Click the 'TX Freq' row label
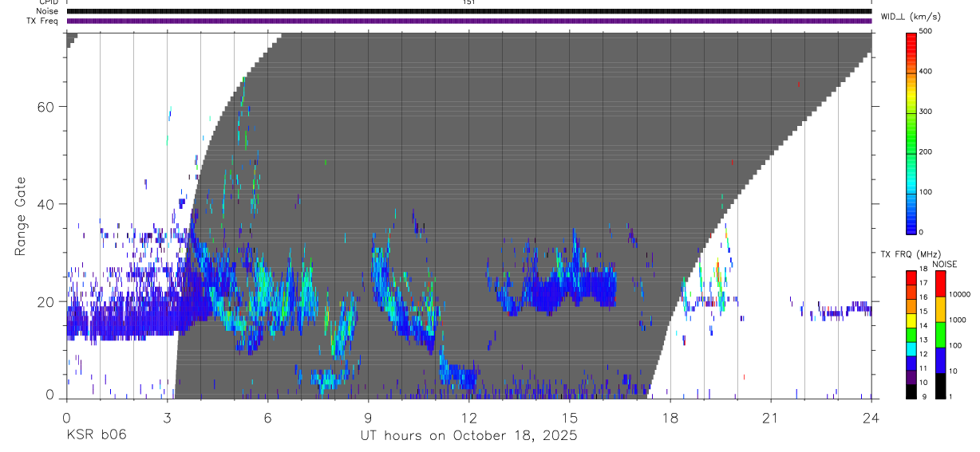The height and width of the screenshot is (452, 980). coord(44,20)
